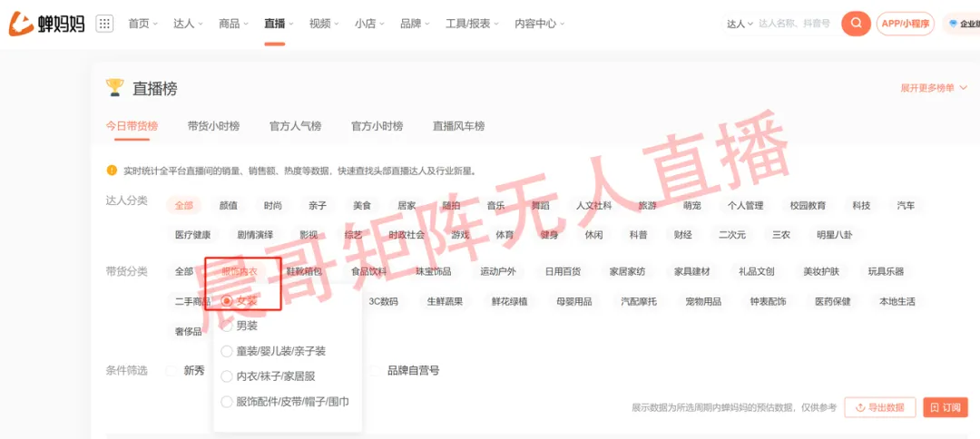The image size is (980, 439).
Task: Choose the 生鲜蔬果 goods category
Action: coord(445,302)
